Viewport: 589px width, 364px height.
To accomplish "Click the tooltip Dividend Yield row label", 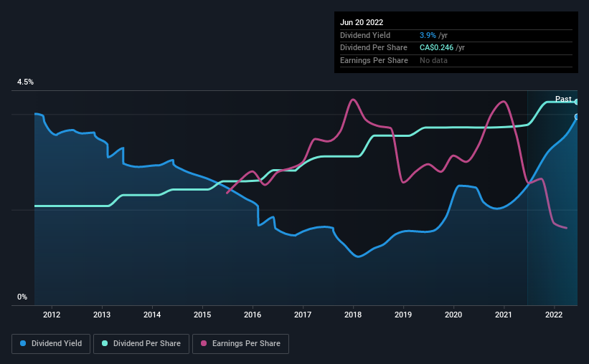I will pos(365,35).
